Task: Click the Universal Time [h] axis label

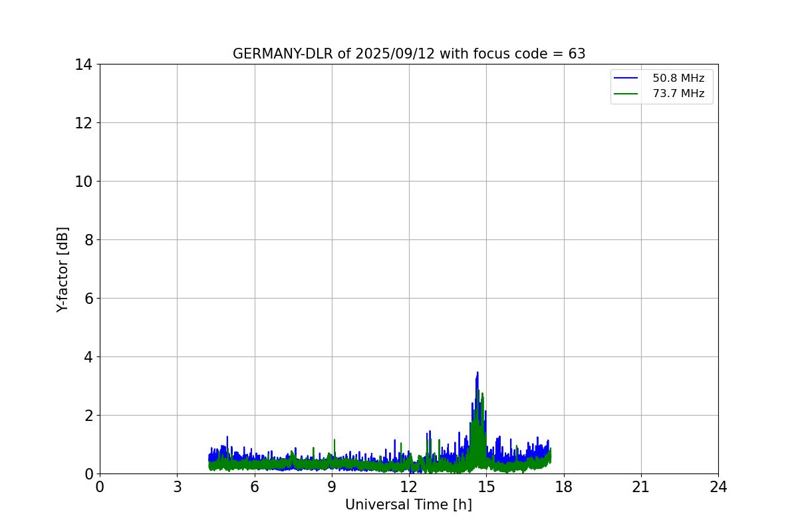Action: [408, 505]
